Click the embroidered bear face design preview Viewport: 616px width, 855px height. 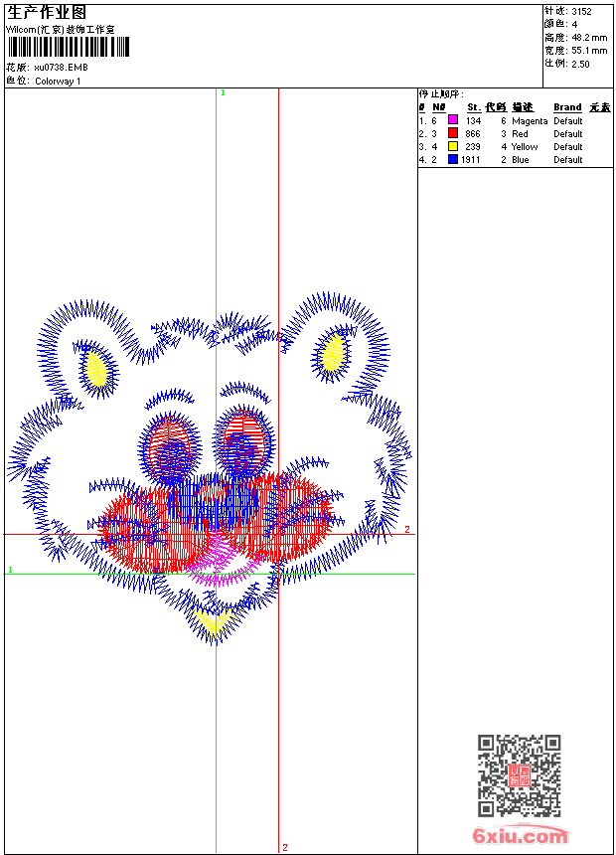pos(210,469)
